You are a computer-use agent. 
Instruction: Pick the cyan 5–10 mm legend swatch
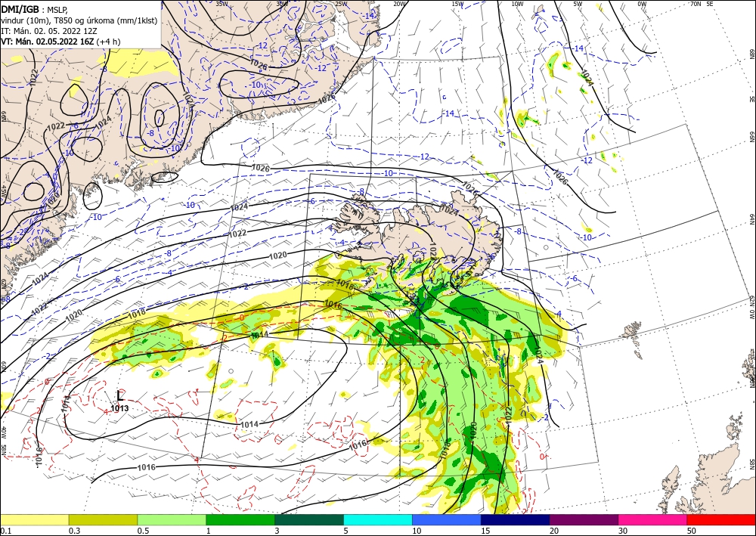click(378, 519)
